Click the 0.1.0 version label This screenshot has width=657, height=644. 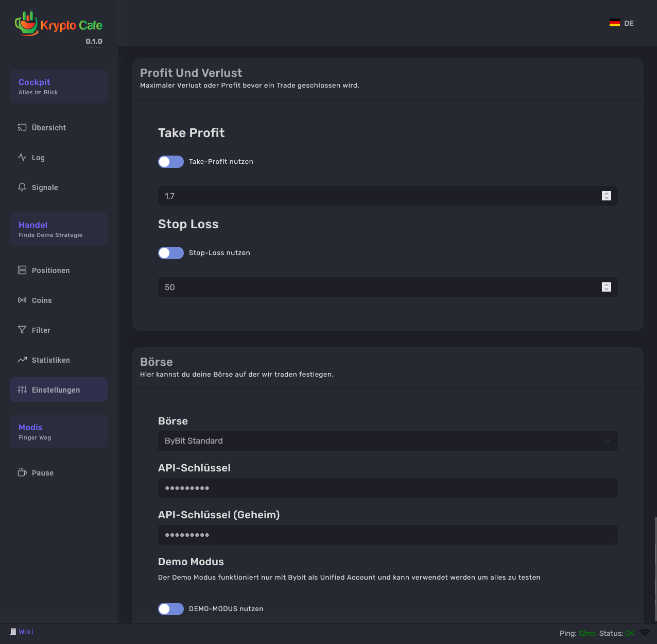tap(94, 41)
